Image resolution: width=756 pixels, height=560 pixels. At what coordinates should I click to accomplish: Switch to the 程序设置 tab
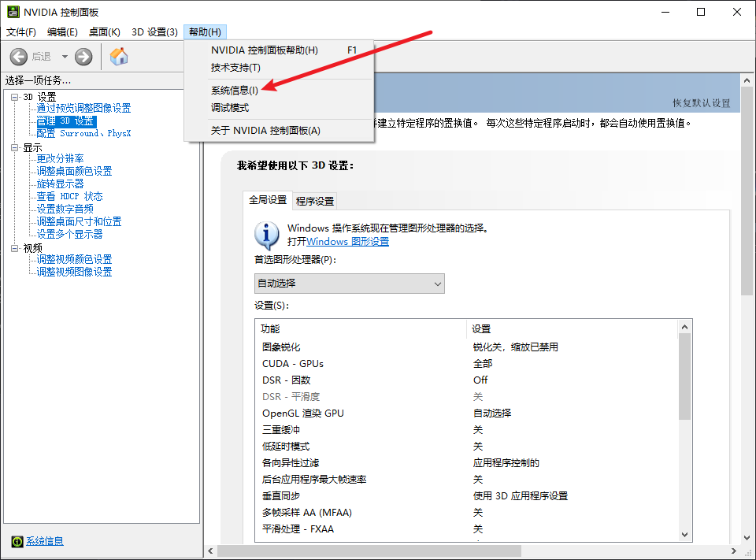pos(315,201)
